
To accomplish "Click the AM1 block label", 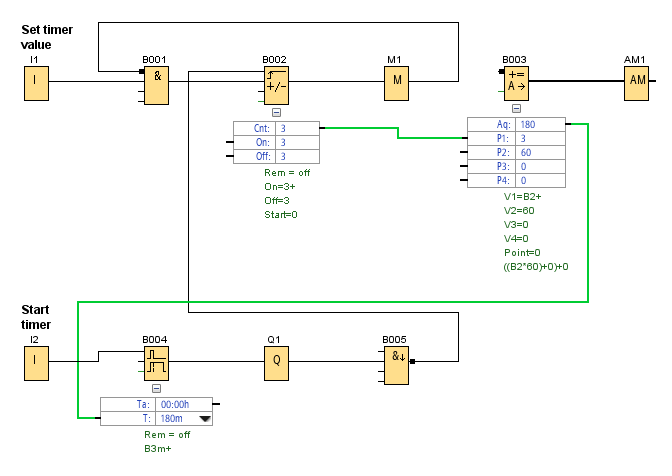I will pos(634,60).
